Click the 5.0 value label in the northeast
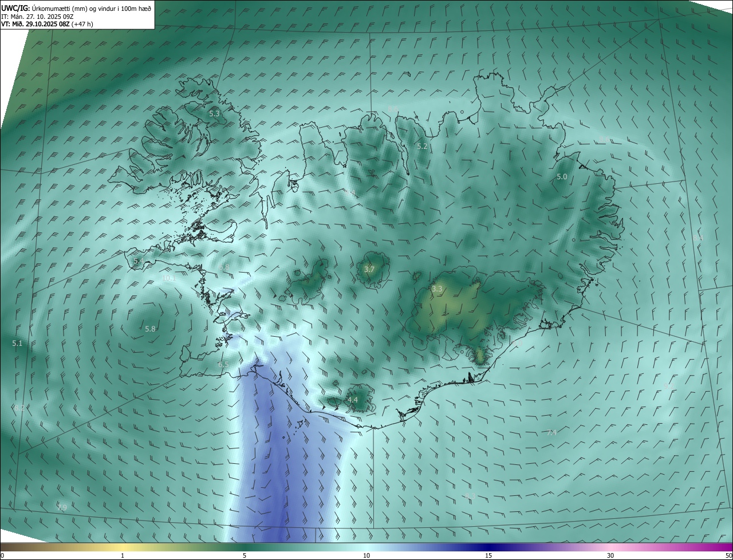 (x=562, y=177)
